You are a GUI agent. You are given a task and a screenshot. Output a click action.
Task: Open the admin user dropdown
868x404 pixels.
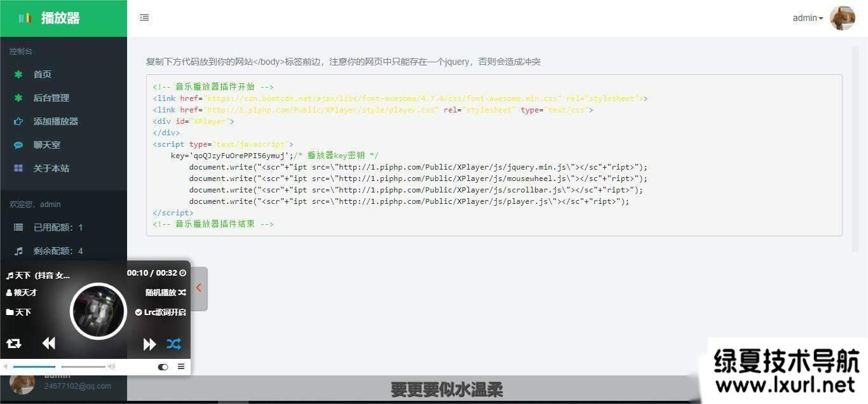point(808,18)
